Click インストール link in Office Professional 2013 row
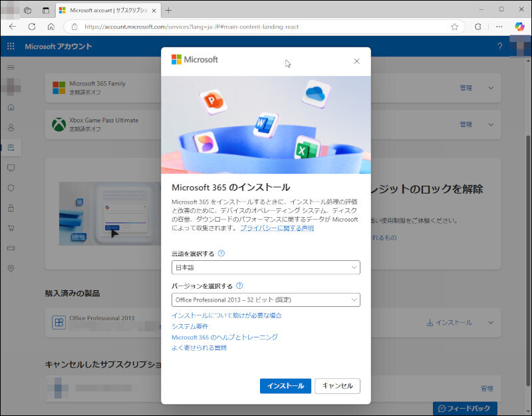Image resolution: width=532 pixels, height=416 pixels. pos(450,323)
